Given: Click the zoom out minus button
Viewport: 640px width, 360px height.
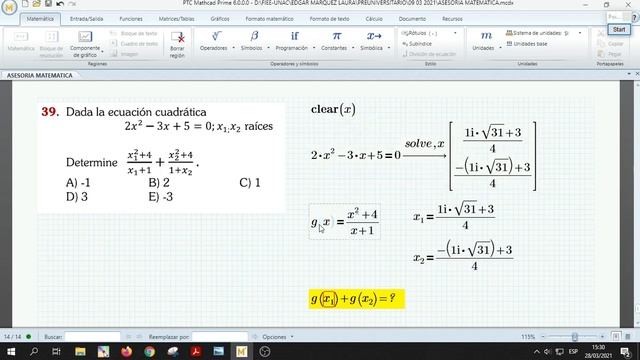Looking at the screenshot, I should click(543, 337).
